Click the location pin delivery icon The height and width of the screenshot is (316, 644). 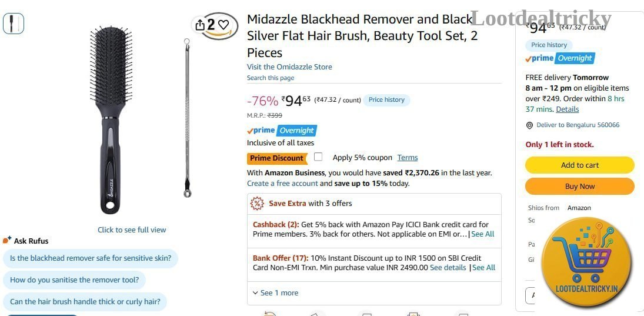529,125
